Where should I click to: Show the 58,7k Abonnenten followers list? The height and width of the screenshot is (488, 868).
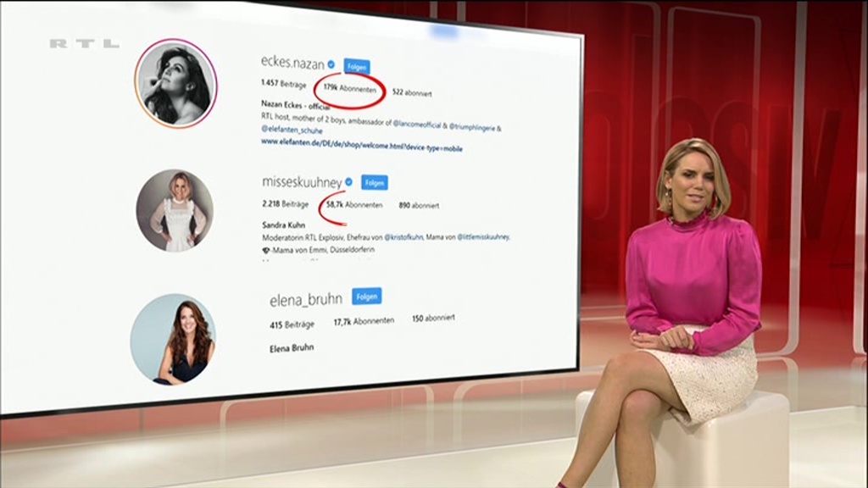[354, 205]
